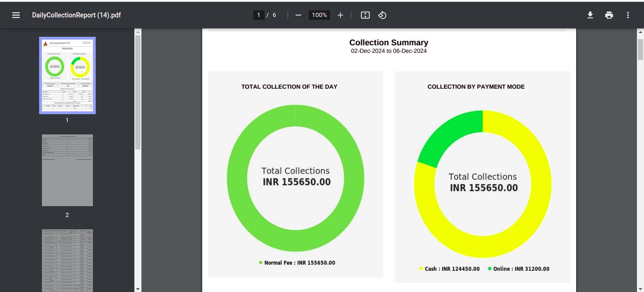Click the zoom in plus icon

(x=340, y=15)
